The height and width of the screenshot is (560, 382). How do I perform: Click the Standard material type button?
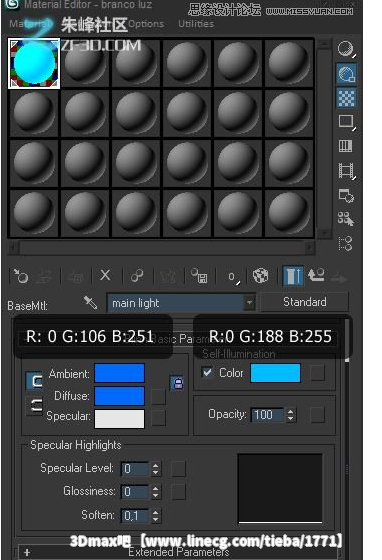coord(305,302)
